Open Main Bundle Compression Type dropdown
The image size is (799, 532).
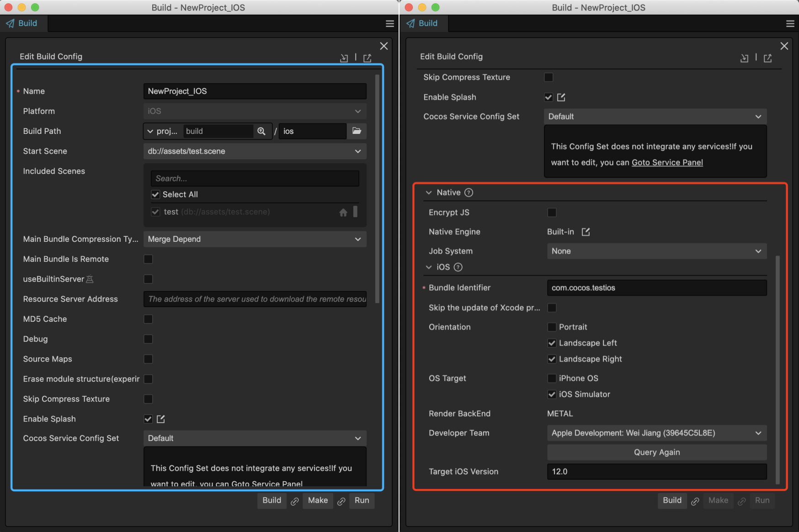(x=255, y=239)
